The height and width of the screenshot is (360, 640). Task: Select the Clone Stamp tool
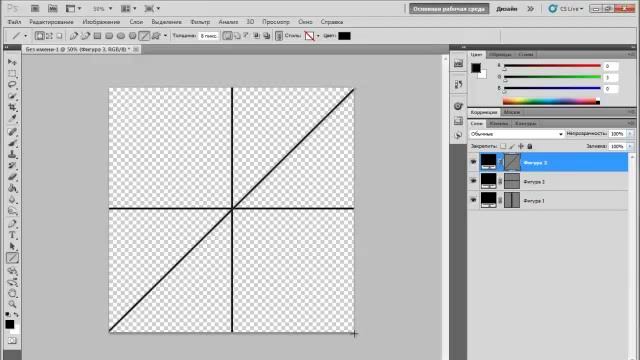coord(12,154)
